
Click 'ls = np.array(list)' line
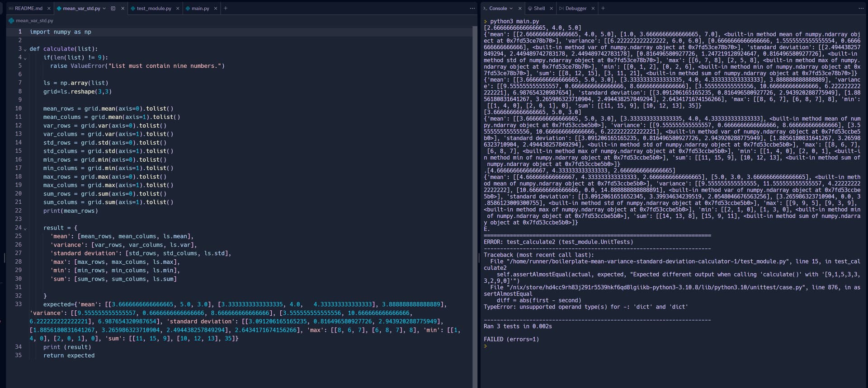pyautogui.click(x=75, y=83)
